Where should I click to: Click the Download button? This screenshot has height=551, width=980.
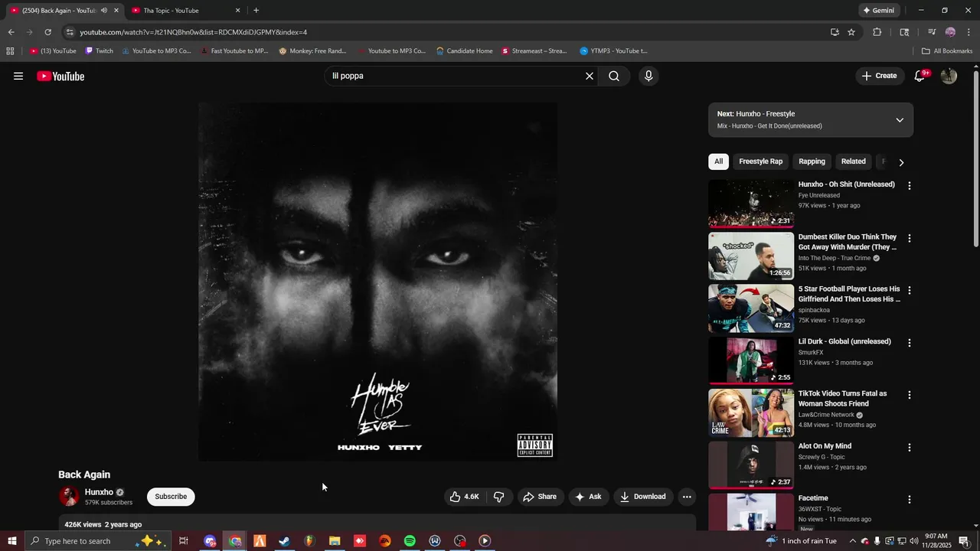[643, 497]
